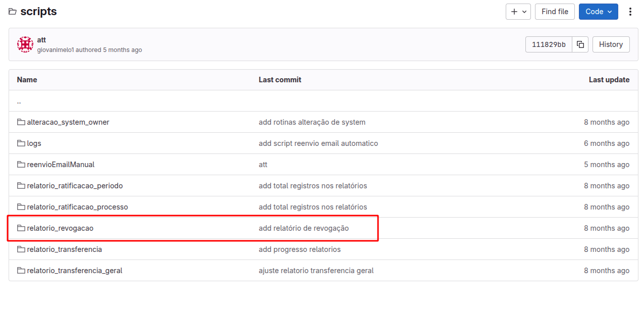Click the folder icon for relatorio_ratificacao_periodo
This screenshot has width=644, height=312.
21,186
